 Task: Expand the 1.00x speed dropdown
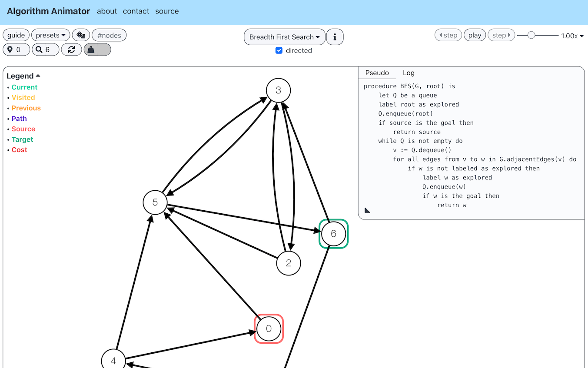pos(572,36)
